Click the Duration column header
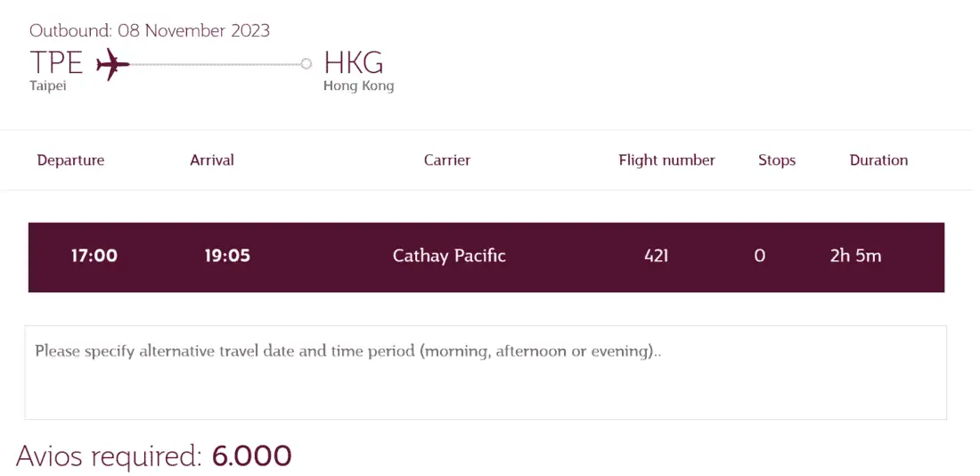 pyautogui.click(x=878, y=160)
